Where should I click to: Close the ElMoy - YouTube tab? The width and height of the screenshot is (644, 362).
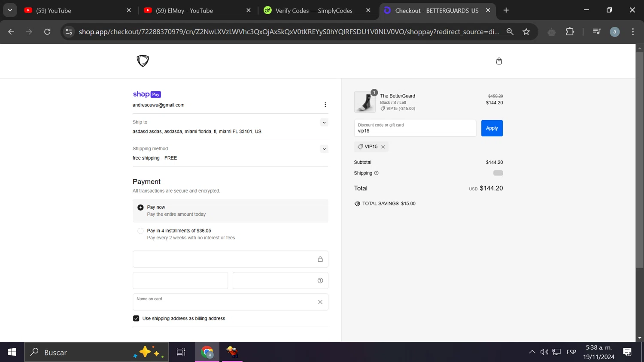(x=248, y=10)
